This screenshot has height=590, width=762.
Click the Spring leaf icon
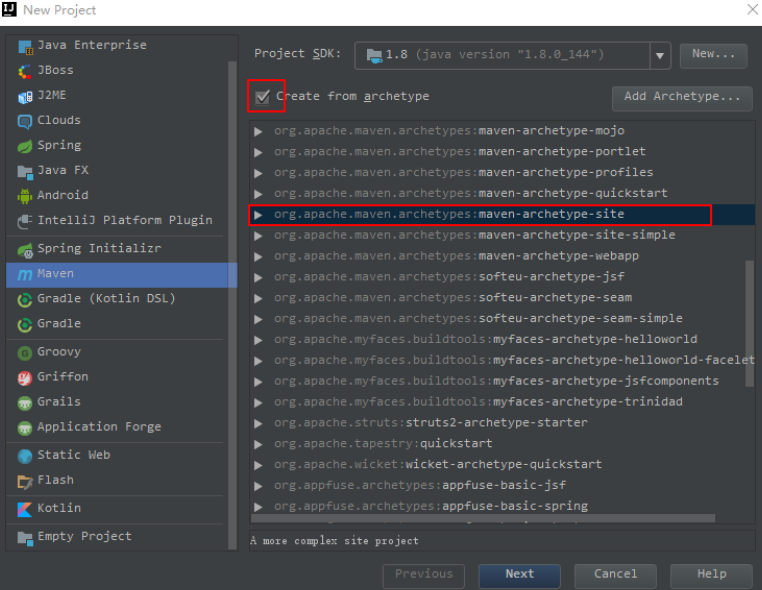coord(25,146)
